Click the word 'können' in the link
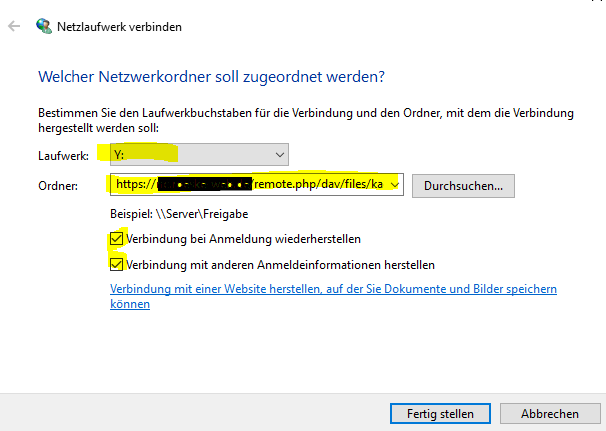 tap(130, 304)
